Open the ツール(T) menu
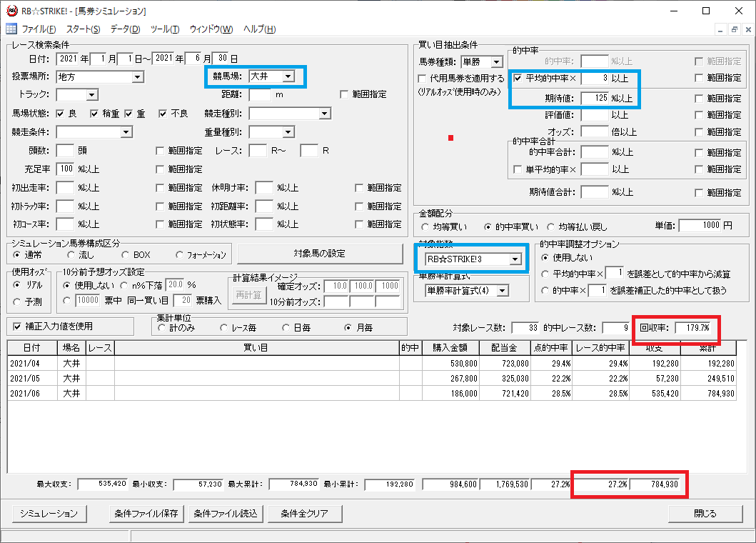This screenshot has width=756, height=543. [165, 29]
